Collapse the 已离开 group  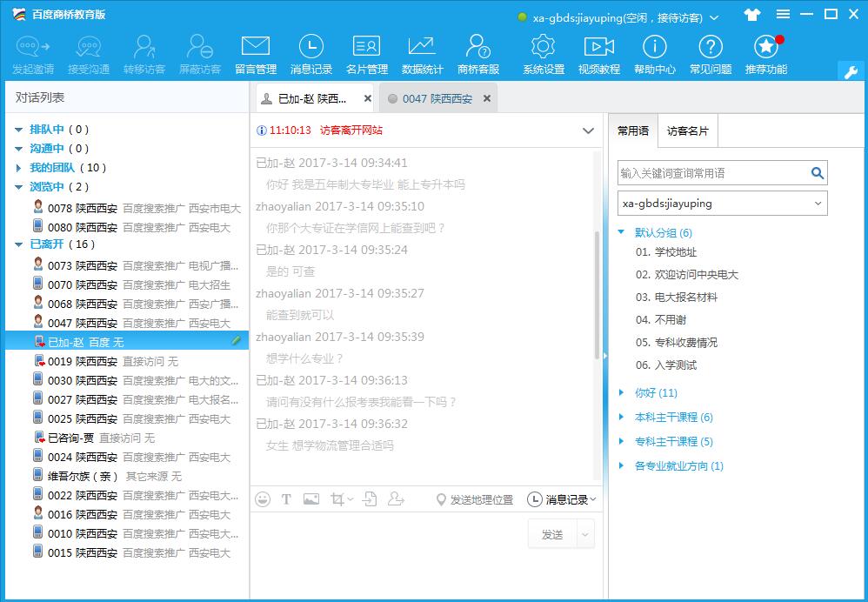click(19, 244)
